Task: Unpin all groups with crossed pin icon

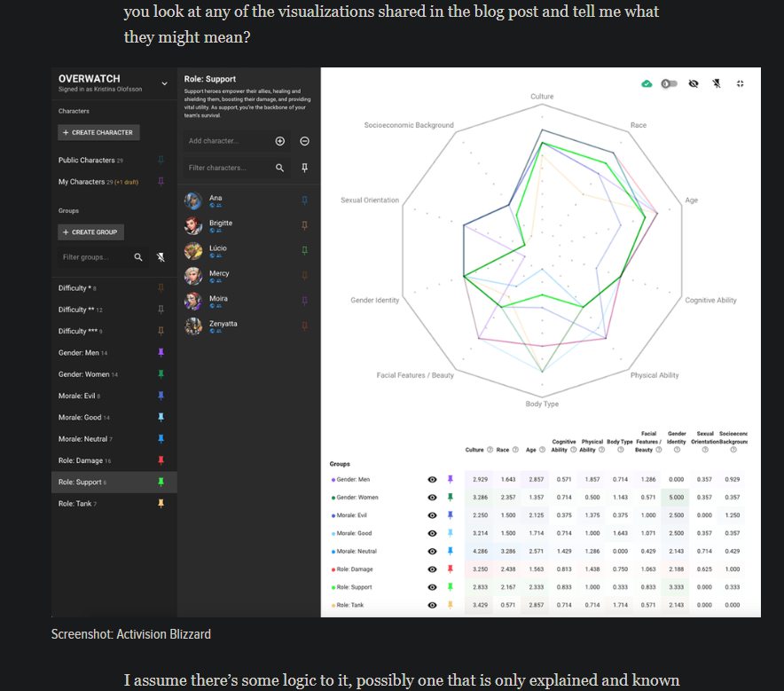Action: tap(161, 257)
